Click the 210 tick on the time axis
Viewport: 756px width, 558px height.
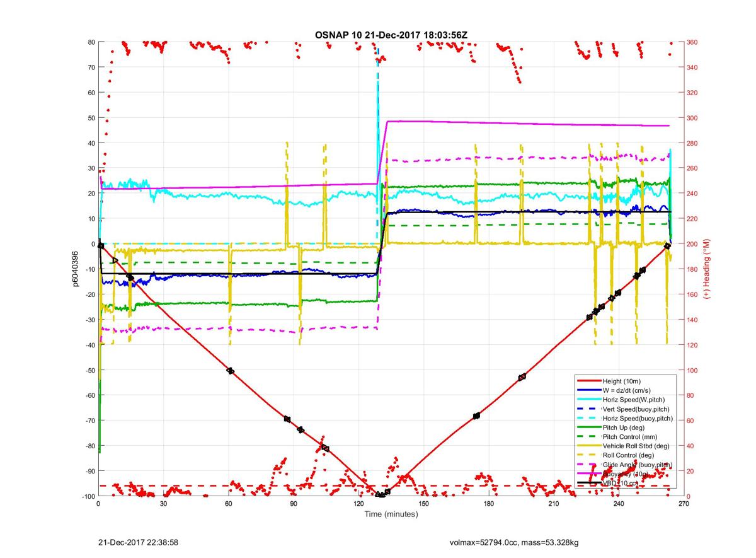pos(554,504)
